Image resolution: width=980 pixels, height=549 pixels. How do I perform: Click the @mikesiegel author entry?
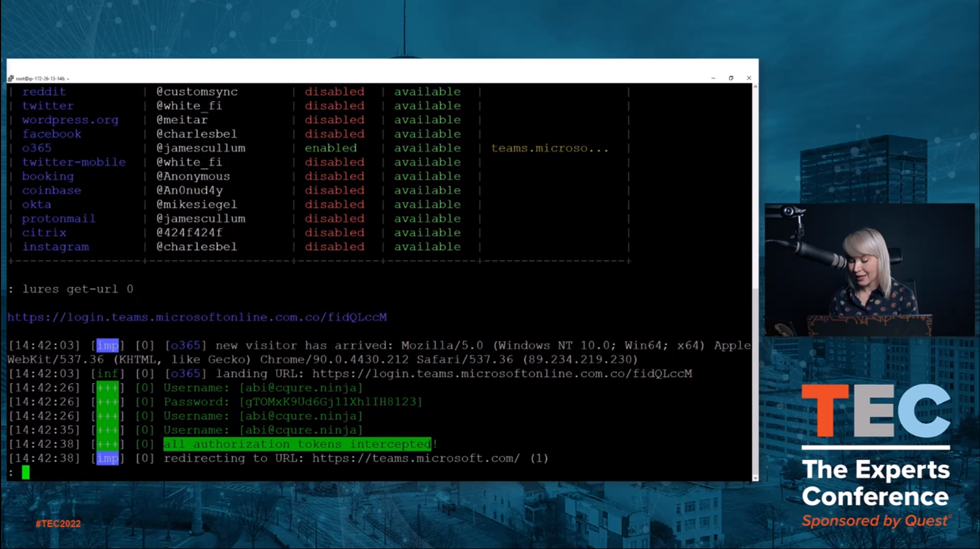[197, 205]
